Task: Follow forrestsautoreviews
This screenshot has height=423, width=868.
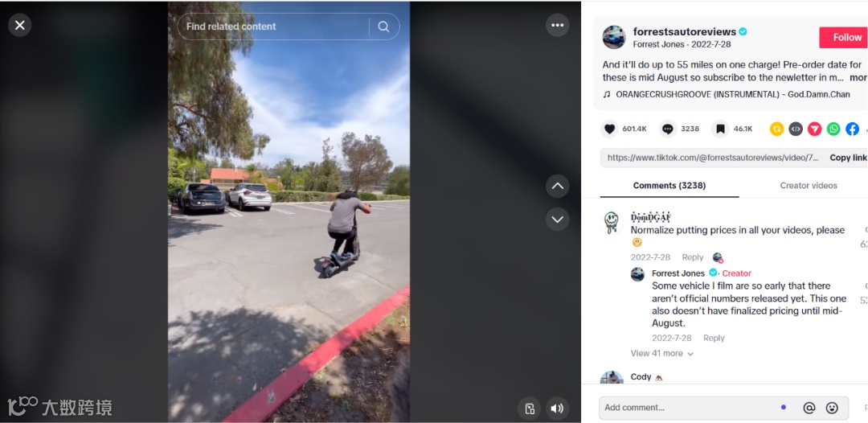Action: (844, 38)
